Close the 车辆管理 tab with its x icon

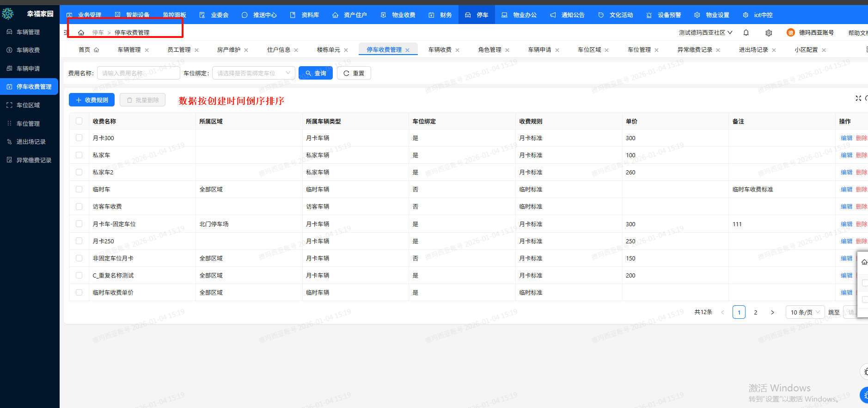(x=147, y=50)
